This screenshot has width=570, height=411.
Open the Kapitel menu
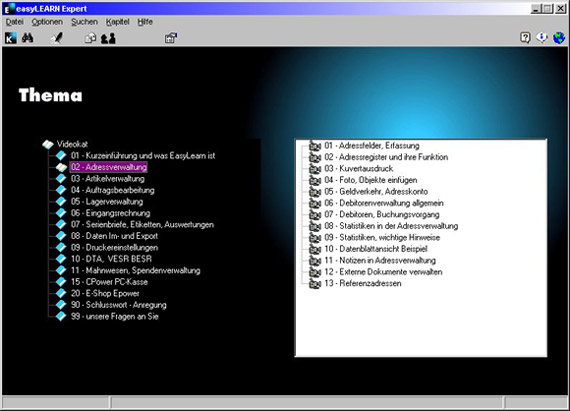coord(117,22)
